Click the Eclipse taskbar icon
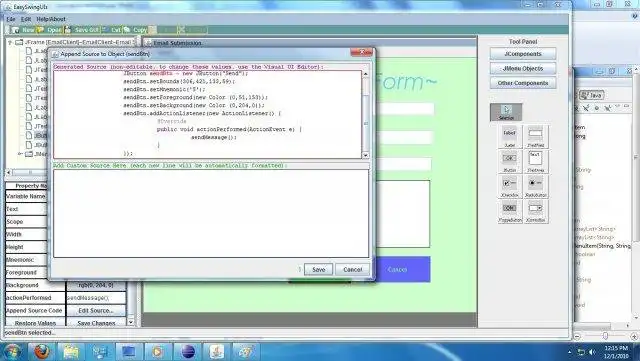Viewport: 640px width, 361px height. 187,351
